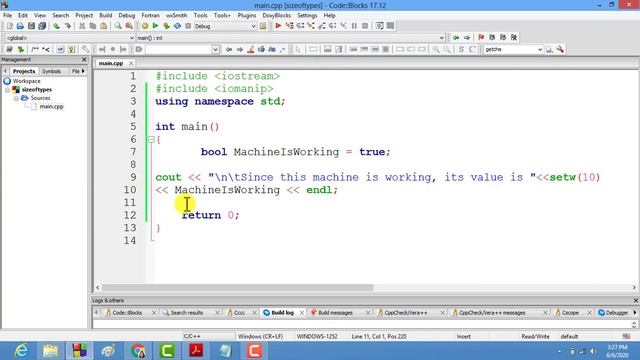Click the Jump back green arrow icon
This screenshot has height=360, width=640.
point(456,38)
